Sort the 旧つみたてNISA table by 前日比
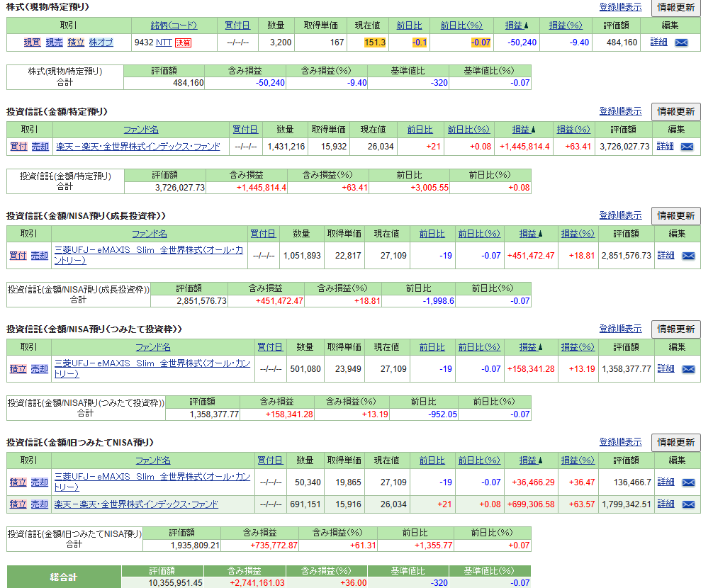The height and width of the screenshot is (588, 713). [x=432, y=460]
